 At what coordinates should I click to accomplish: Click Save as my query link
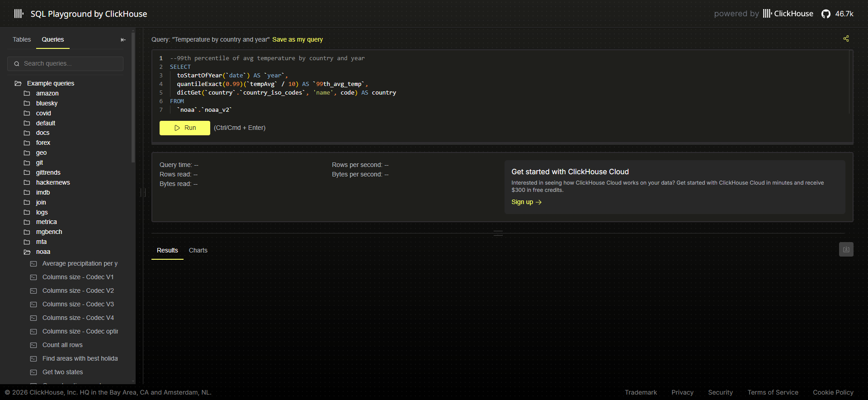[297, 39]
